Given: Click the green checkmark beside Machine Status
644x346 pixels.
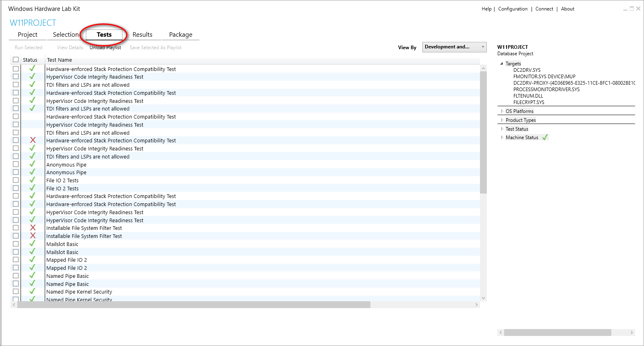Looking at the screenshot, I should pyautogui.click(x=545, y=138).
